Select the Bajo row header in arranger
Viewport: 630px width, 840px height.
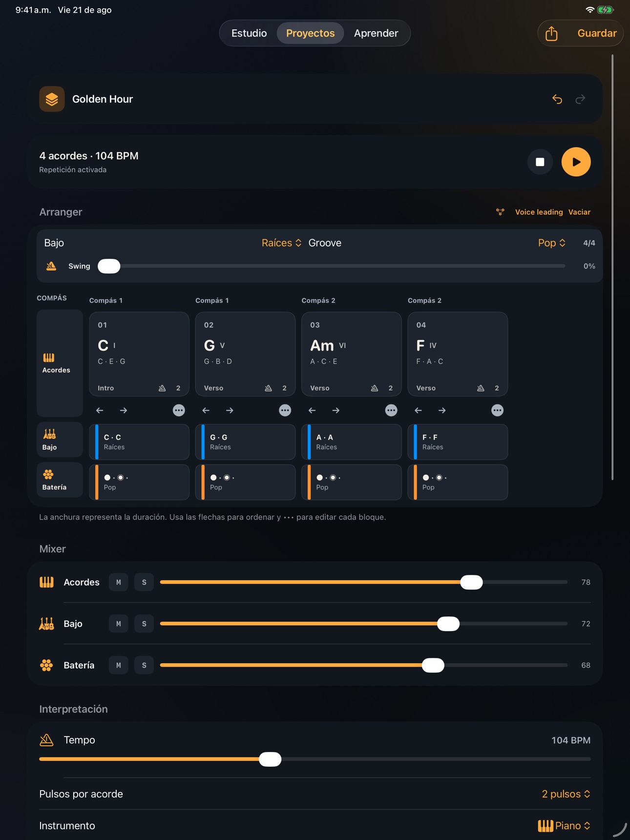(60, 440)
